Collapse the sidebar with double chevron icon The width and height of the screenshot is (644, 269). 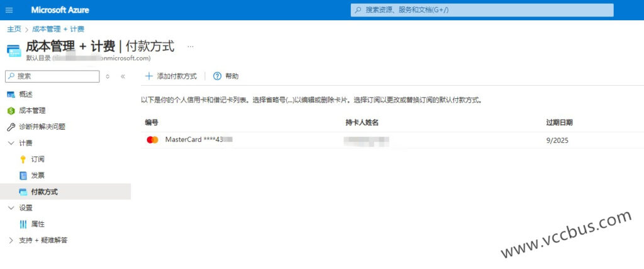coord(123,76)
